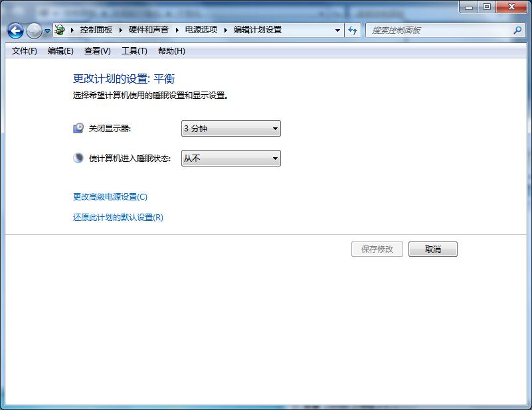This screenshot has width=532, height=410.
Task: Open the 工具(T) menu
Action: [134, 51]
